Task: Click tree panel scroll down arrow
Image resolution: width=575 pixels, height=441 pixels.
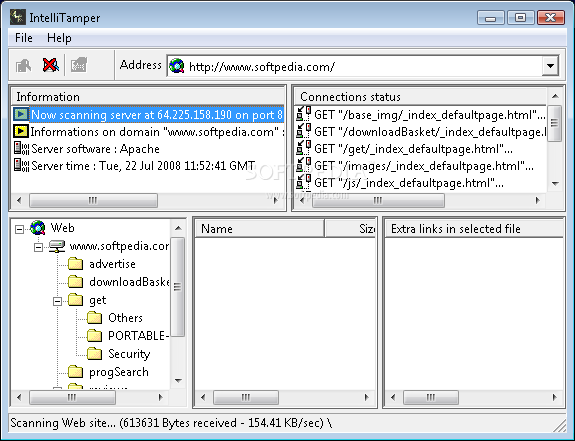Action: [x=178, y=381]
